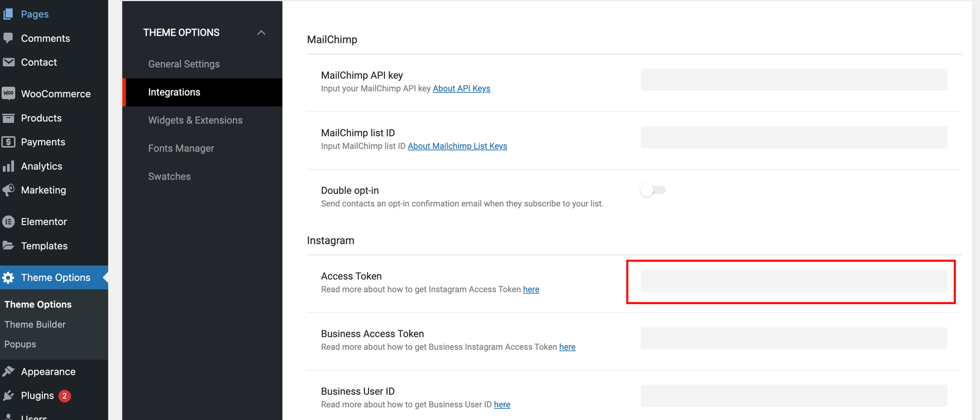Select Widgets & Extensions menu item
The image size is (980, 420).
coord(195,120)
